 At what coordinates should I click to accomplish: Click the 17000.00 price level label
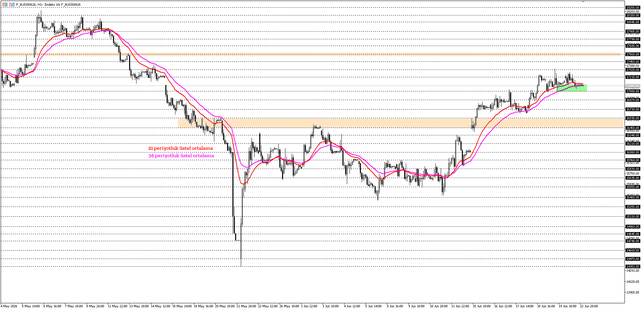633,91
